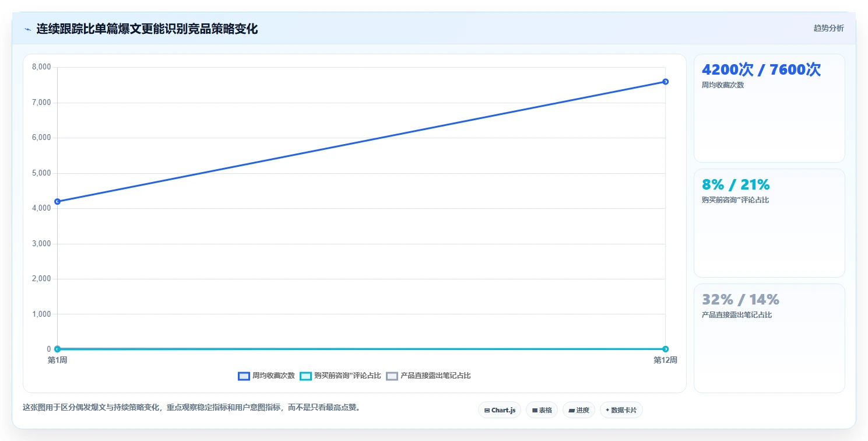Open the 32% / 14% stat card
The height and width of the screenshot is (441, 868).
[x=769, y=338]
